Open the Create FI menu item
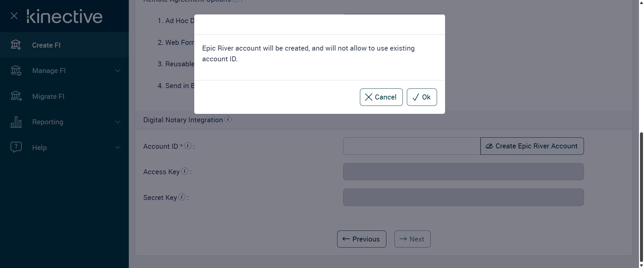 [x=46, y=45]
